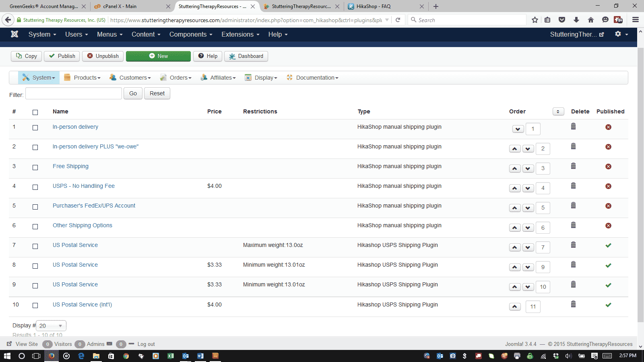The image size is (644, 362).
Task: Open the HikaShop Customers dropdown
Action: coord(130,78)
